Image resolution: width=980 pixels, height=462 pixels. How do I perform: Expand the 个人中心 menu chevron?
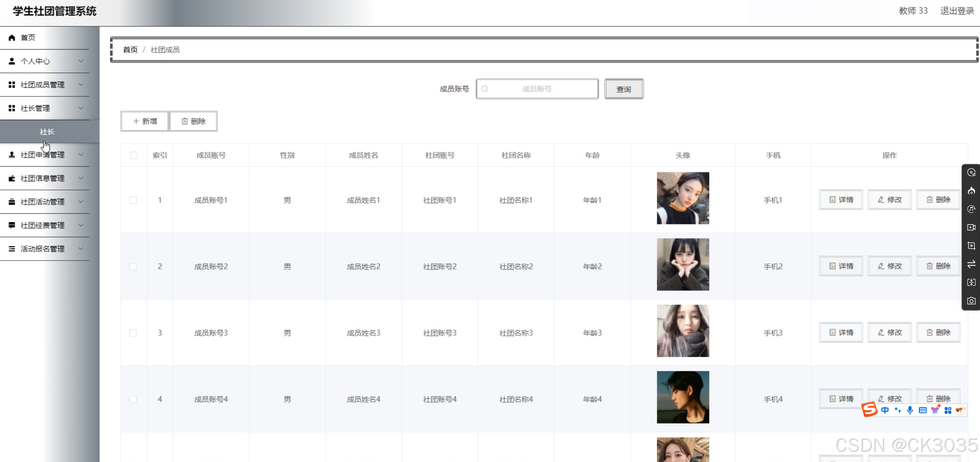tap(81, 61)
